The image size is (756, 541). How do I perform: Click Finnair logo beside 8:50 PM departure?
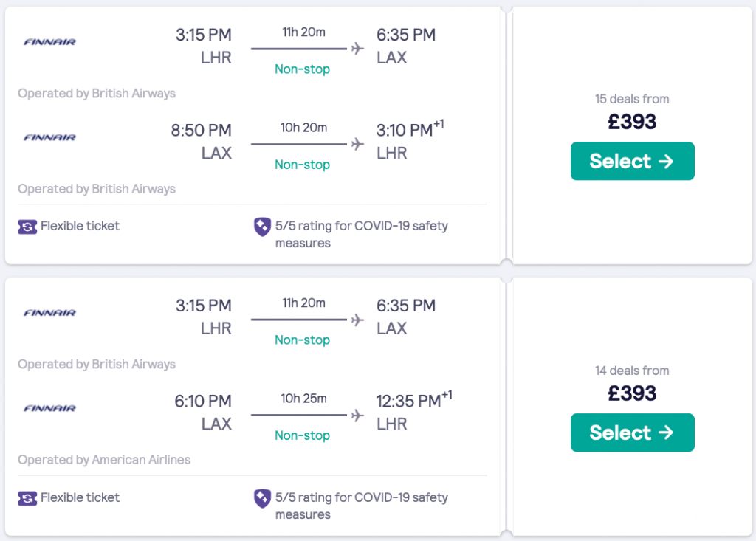tap(50, 137)
